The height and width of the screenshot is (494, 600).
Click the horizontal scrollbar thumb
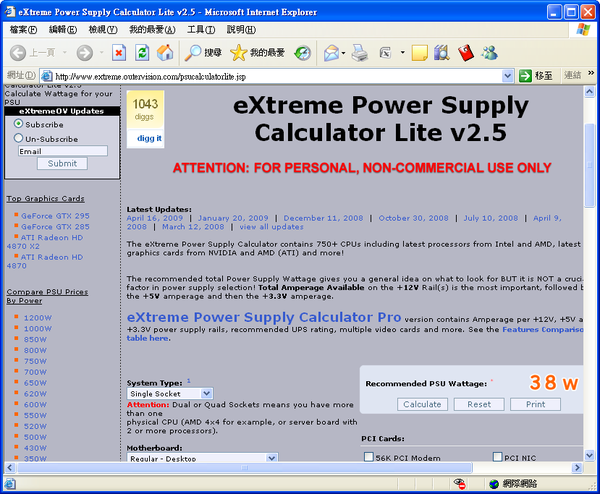coord(245,467)
